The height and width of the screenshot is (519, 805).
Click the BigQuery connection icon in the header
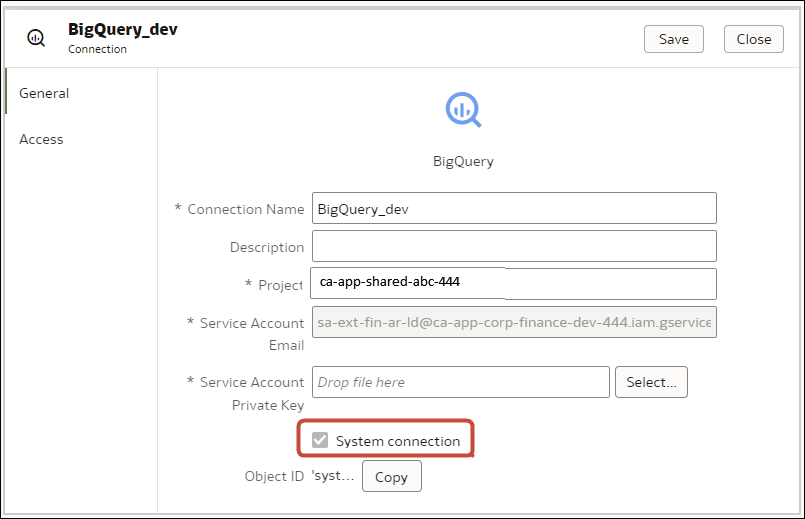point(36,38)
